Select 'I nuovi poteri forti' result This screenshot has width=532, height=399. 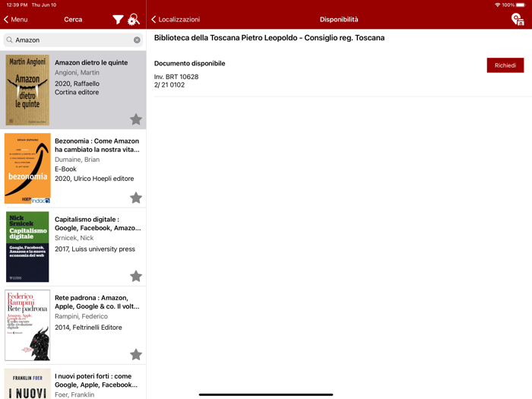[93, 380]
